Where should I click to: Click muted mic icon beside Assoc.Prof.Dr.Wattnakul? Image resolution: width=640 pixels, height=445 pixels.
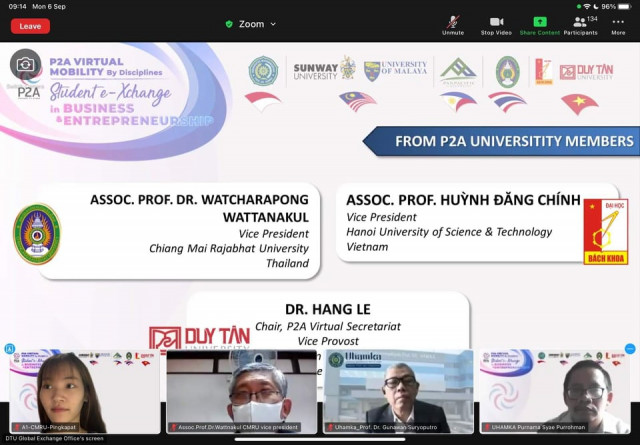pos(174,427)
